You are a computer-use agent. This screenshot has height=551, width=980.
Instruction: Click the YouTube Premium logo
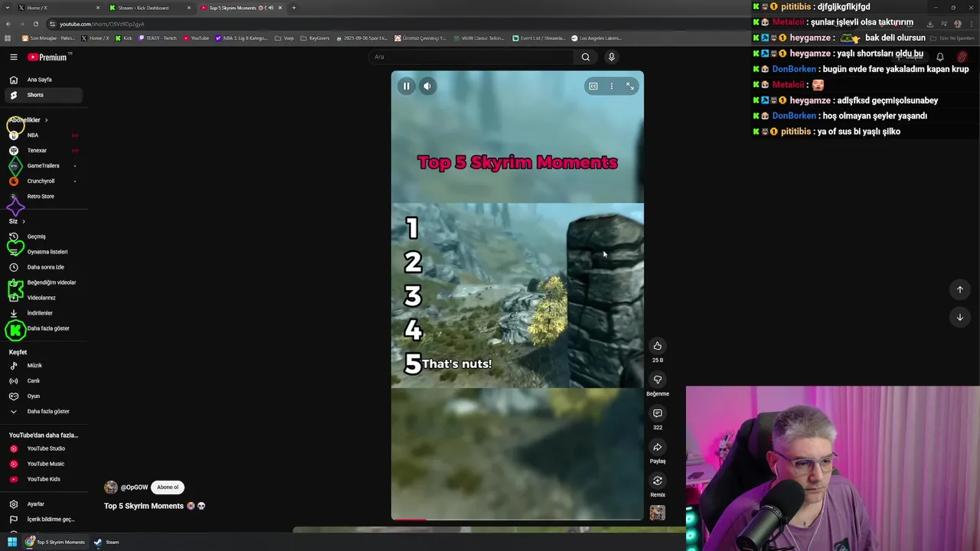tap(48, 57)
